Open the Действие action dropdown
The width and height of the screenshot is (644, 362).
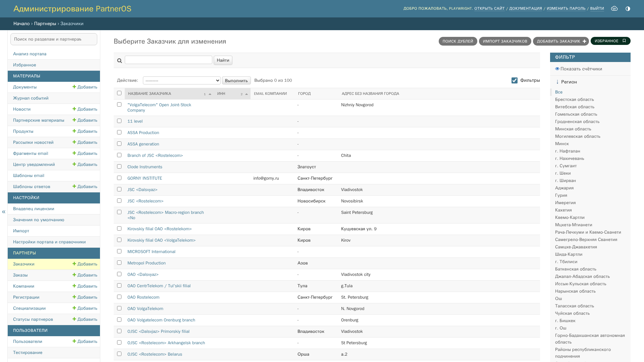182,80
